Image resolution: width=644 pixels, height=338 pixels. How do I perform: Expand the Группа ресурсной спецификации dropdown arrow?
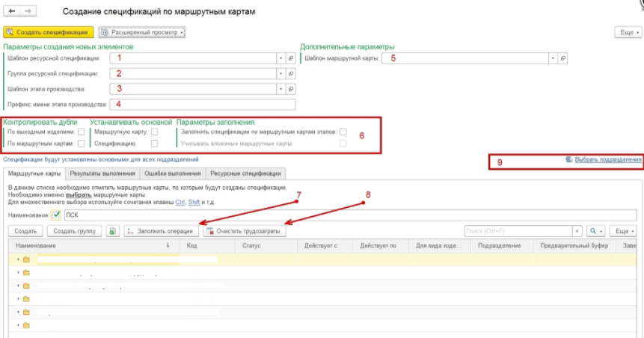point(281,73)
